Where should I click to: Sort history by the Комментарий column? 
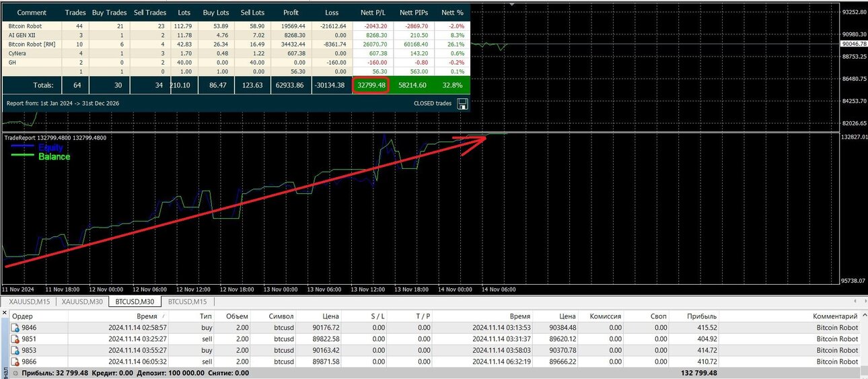coord(835,316)
